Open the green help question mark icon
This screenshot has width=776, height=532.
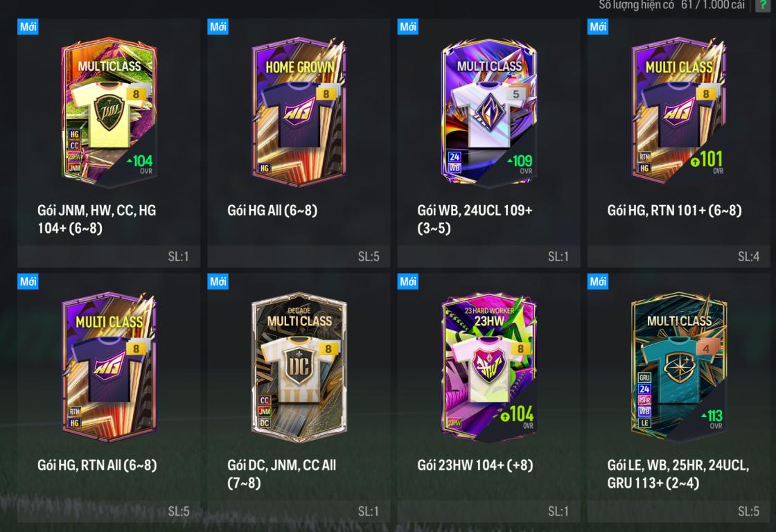[x=764, y=5]
